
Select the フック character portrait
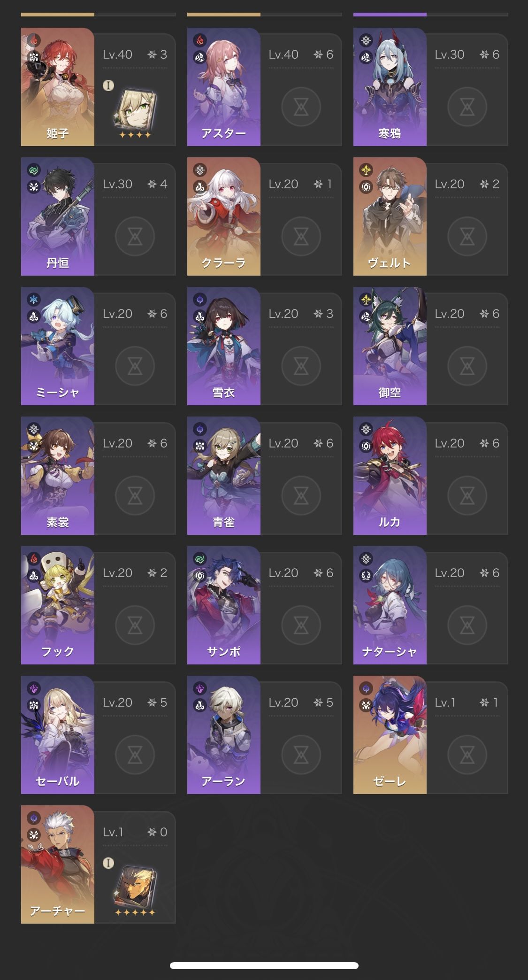coord(58,605)
